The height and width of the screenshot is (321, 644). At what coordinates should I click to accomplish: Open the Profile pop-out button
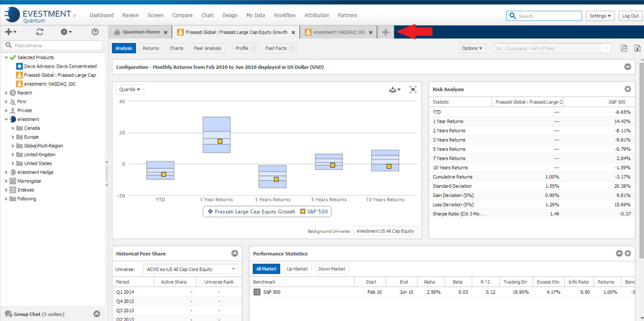click(246, 48)
